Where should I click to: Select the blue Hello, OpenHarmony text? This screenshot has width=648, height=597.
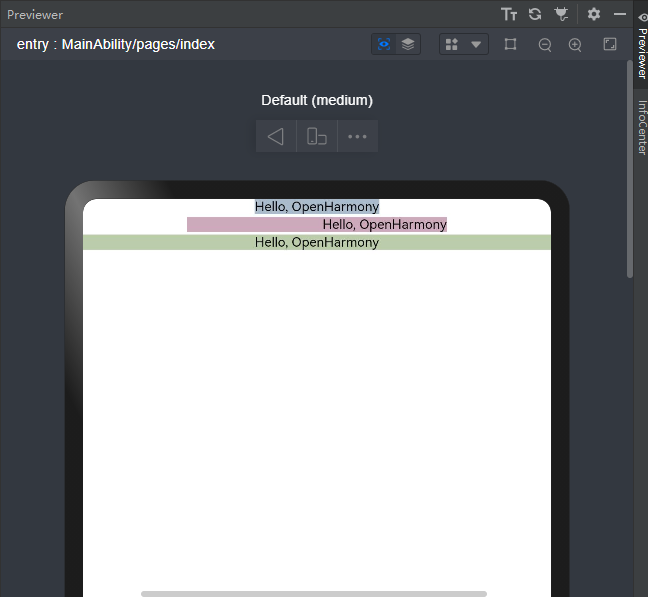(x=317, y=207)
